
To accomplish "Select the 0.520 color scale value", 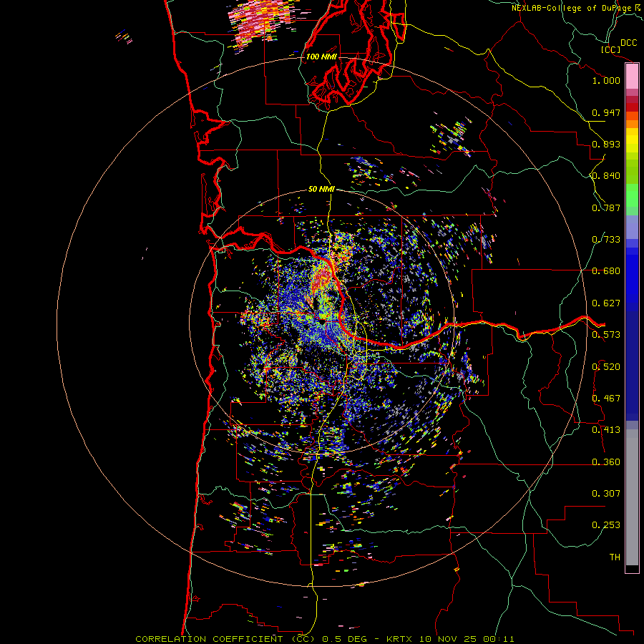I will coord(606,367).
